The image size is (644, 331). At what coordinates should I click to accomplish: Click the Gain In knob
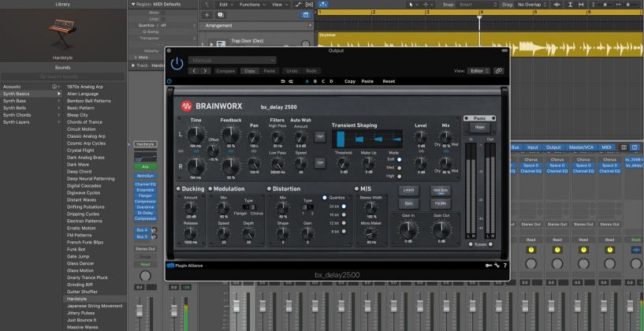point(408,229)
